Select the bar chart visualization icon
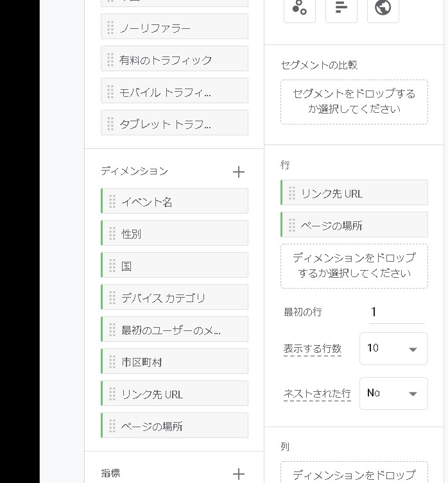Screen dimensions: 448x483 point(341,8)
